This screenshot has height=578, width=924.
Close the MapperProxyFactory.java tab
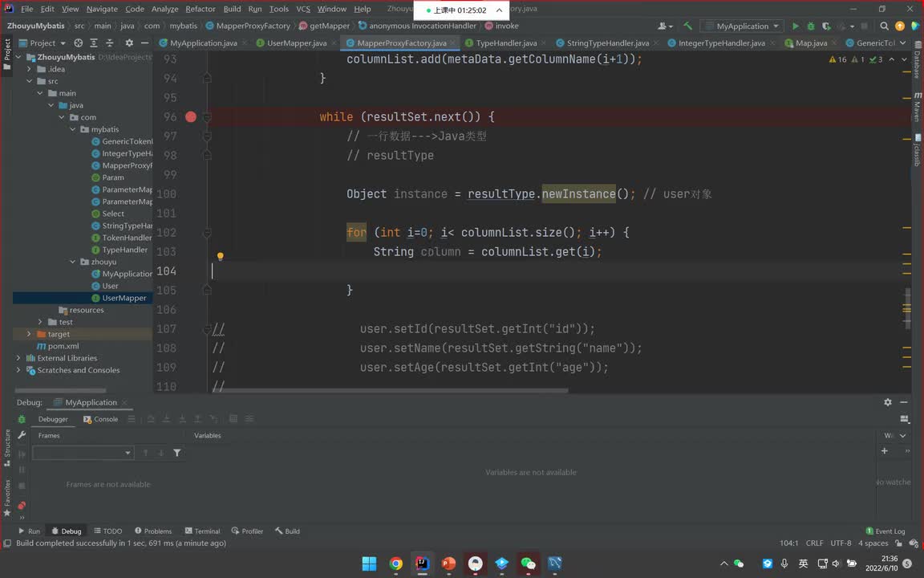(x=452, y=43)
